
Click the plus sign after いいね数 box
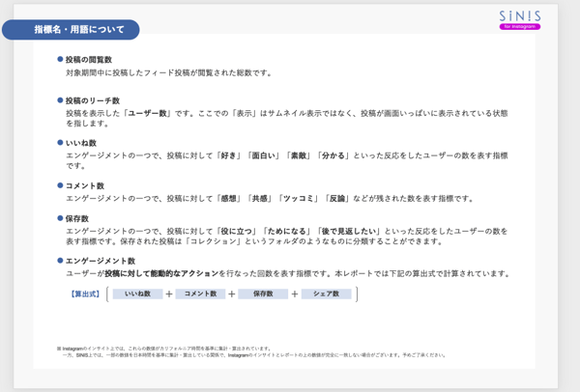click(x=169, y=294)
